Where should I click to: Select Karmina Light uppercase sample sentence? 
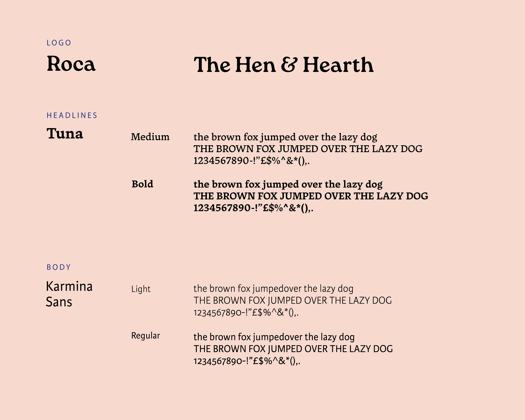pyautogui.click(x=293, y=300)
